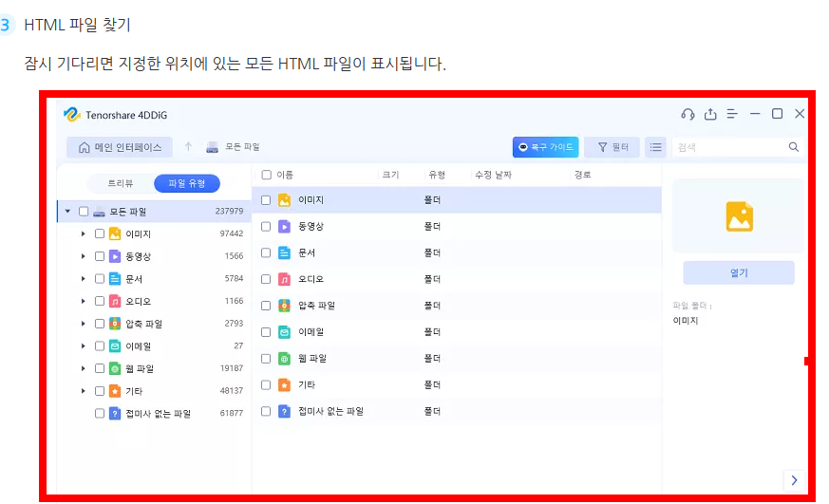Viewport: 829px width, 504px height.
Task: Click the 접미사 없는 파일 icon in left tree
Action: [x=115, y=413]
